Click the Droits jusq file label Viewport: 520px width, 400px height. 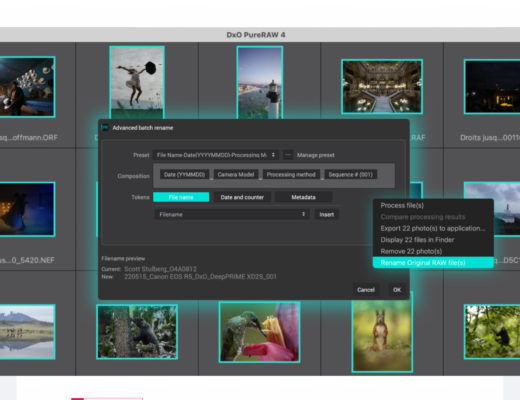490,138
